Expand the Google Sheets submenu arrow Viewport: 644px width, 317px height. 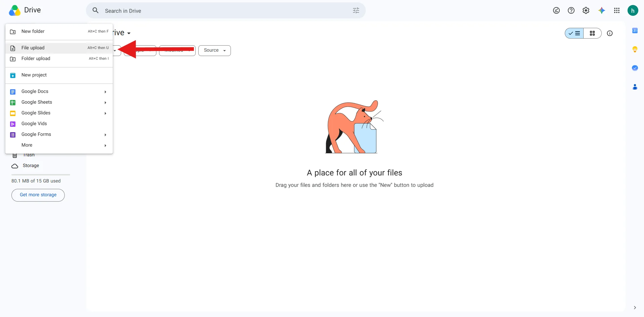[105, 103]
